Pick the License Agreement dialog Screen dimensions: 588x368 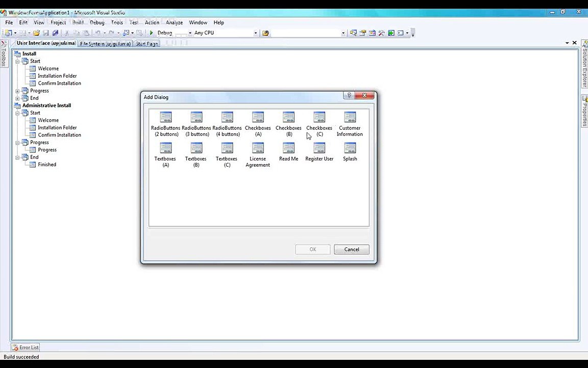(258, 155)
